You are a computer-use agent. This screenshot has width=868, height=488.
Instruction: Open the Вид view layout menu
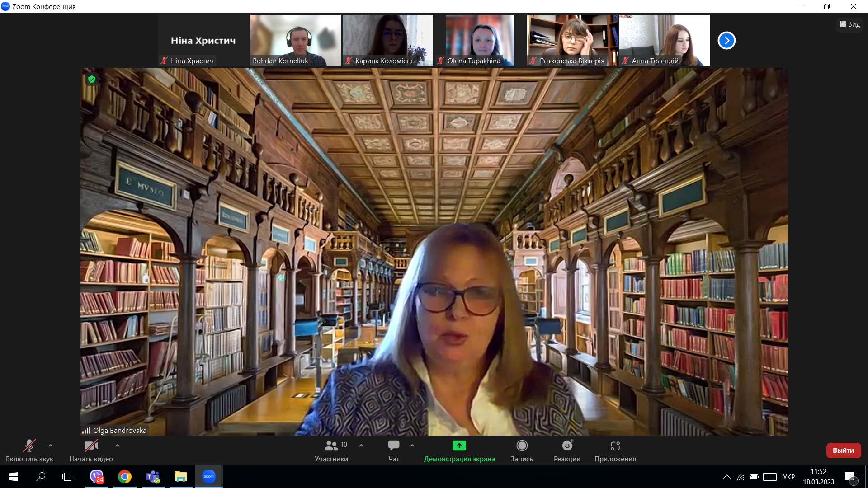(x=850, y=24)
